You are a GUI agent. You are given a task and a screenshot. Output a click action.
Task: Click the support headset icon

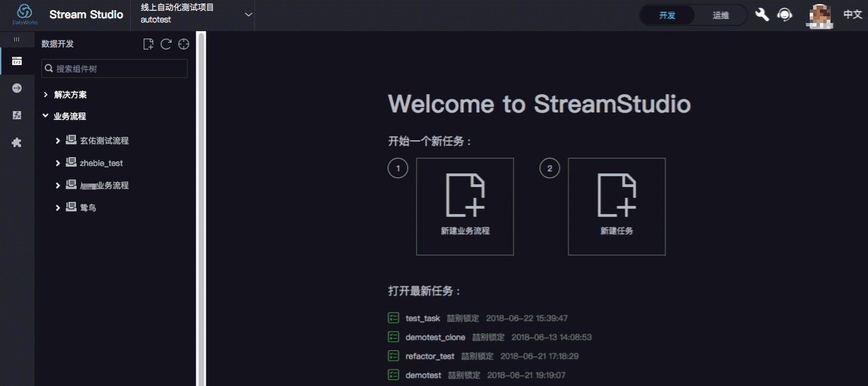(x=785, y=14)
